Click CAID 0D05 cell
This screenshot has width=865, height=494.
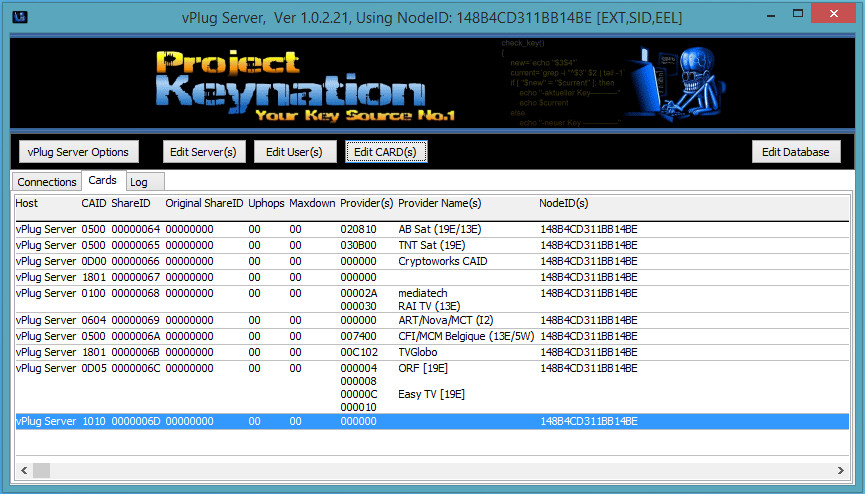93,368
